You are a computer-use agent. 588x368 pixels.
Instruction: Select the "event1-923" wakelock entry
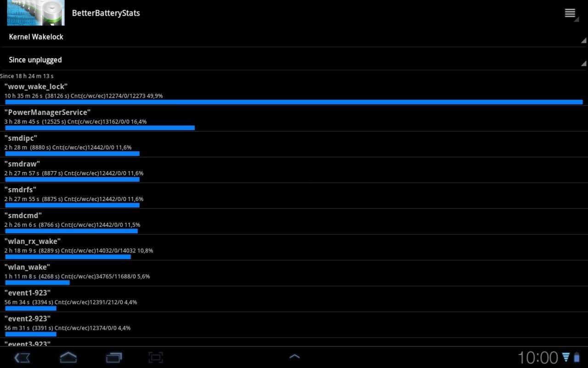pos(294,299)
